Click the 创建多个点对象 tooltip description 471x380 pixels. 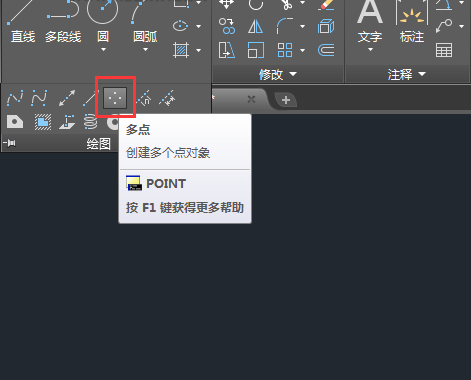(x=168, y=153)
